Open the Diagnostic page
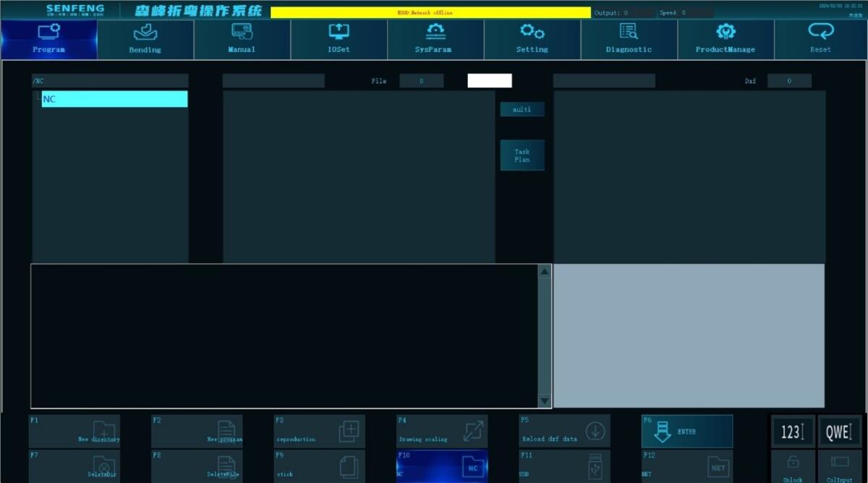 click(629, 39)
